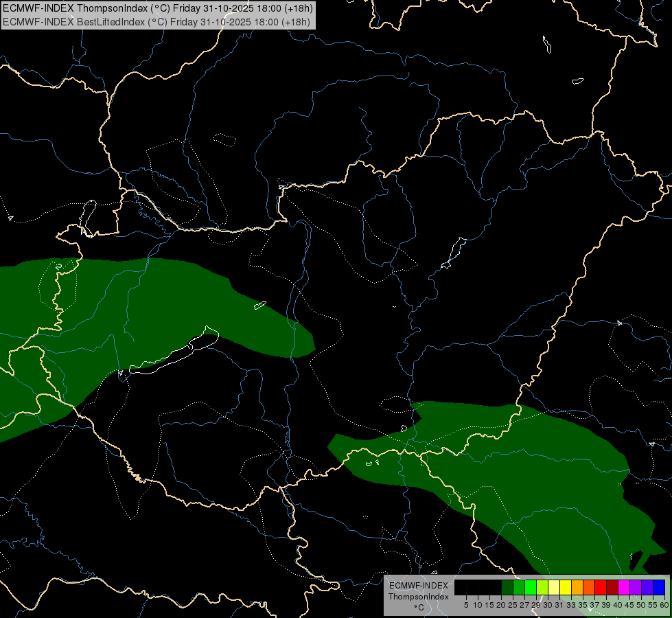Select the magenta 40-45 legend swatch
The height and width of the screenshot is (618, 672).
(624, 587)
